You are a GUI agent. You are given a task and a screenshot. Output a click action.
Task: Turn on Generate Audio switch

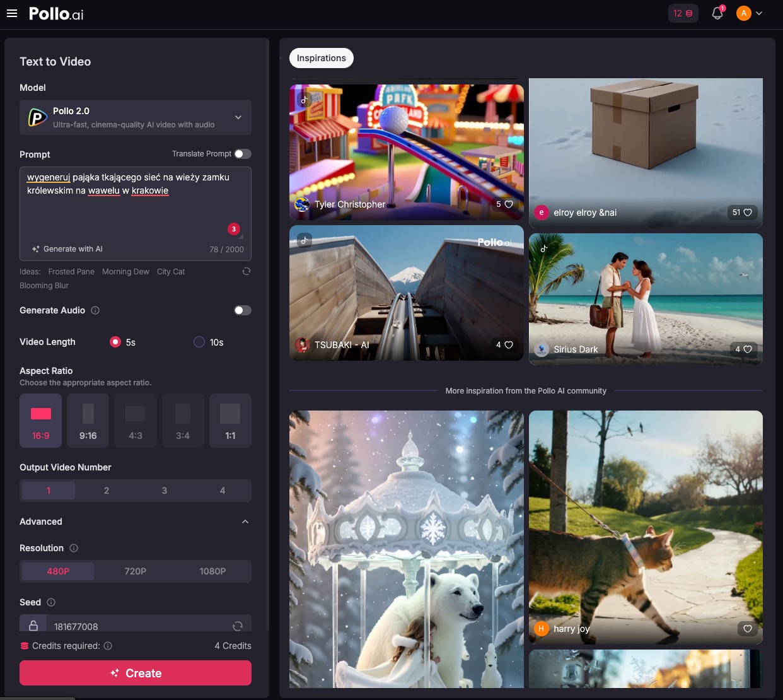point(242,310)
